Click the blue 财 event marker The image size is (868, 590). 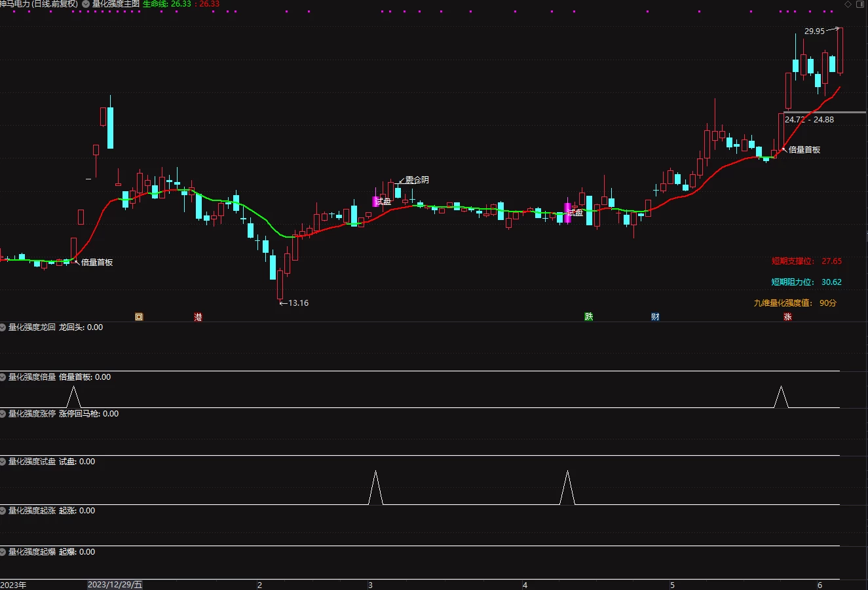pos(655,317)
